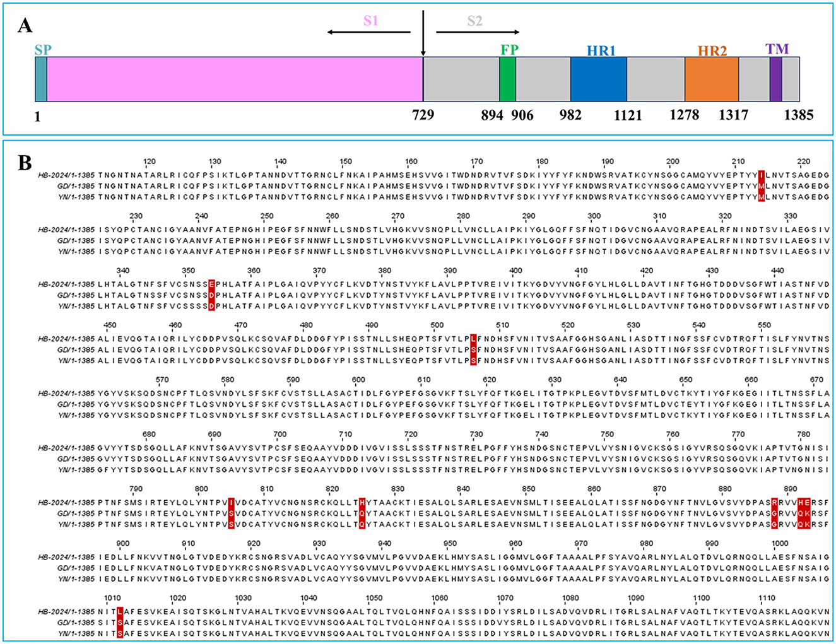Viewport: 836px width, 644px height.
Task: Click the 1278 position number
Action: click(685, 115)
